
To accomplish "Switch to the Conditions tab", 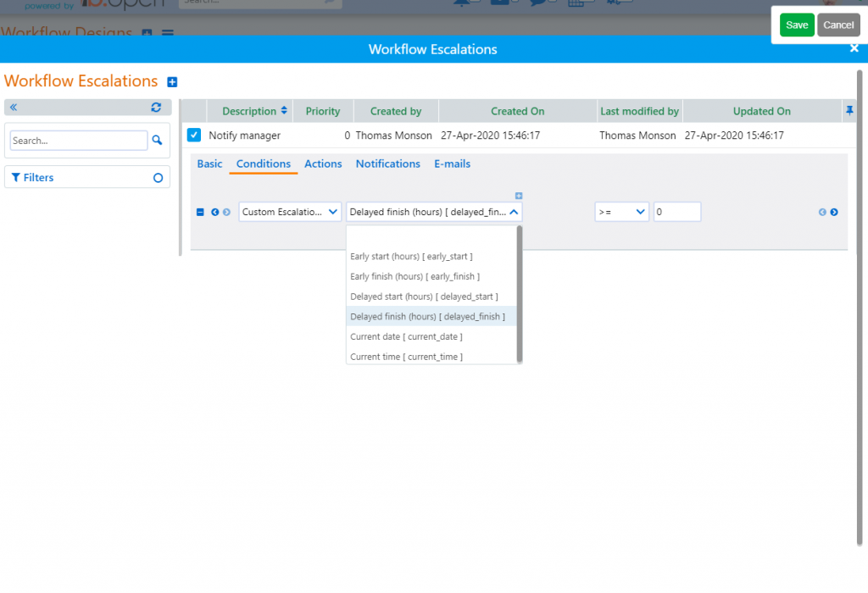I will click(264, 163).
